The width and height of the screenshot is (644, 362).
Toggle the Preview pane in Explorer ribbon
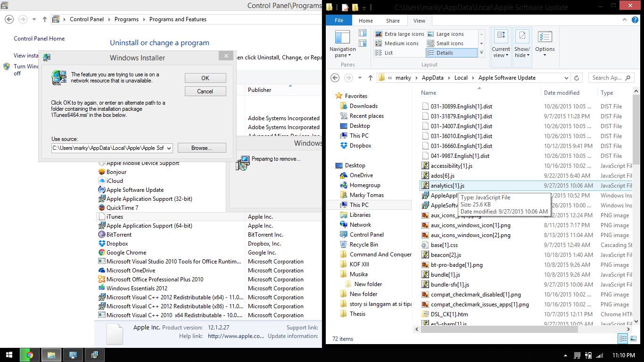(363, 33)
